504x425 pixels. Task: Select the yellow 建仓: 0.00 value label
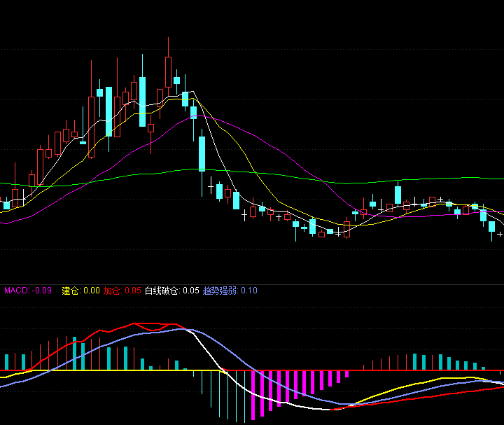[x=80, y=291]
